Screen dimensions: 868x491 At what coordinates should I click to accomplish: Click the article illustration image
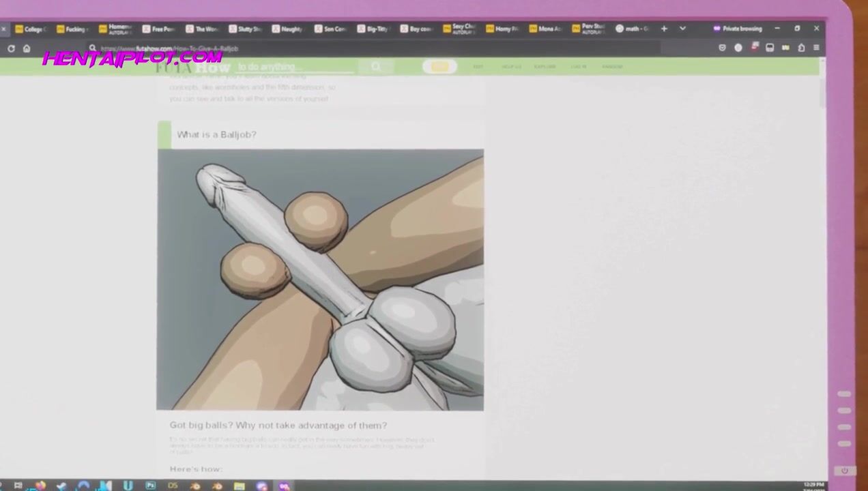coord(320,280)
